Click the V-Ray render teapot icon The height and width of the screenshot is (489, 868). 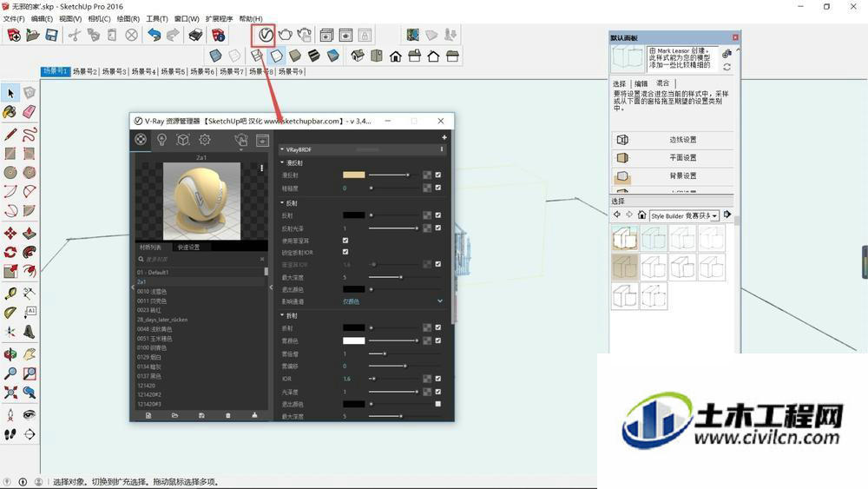point(285,36)
